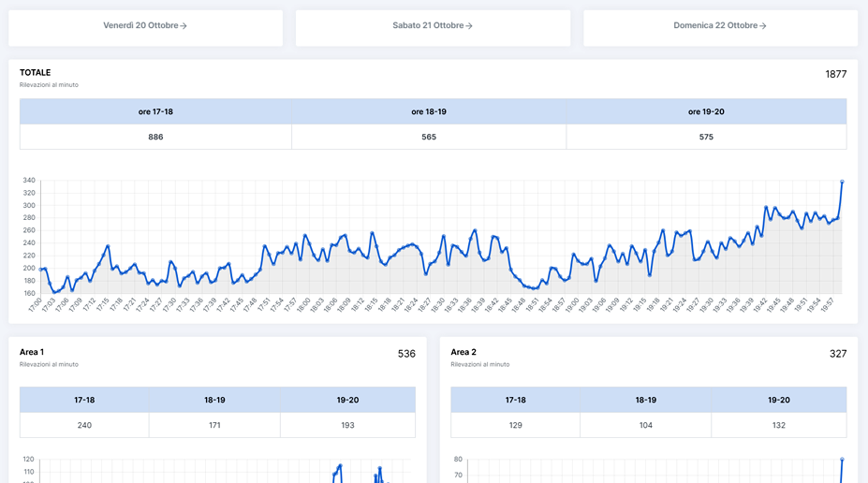This screenshot has width=868, height=483.
Task: Click the arrow icon next to Venerdì 20 Ottobre
Action: pyautogui.click(x=184, y=26)
